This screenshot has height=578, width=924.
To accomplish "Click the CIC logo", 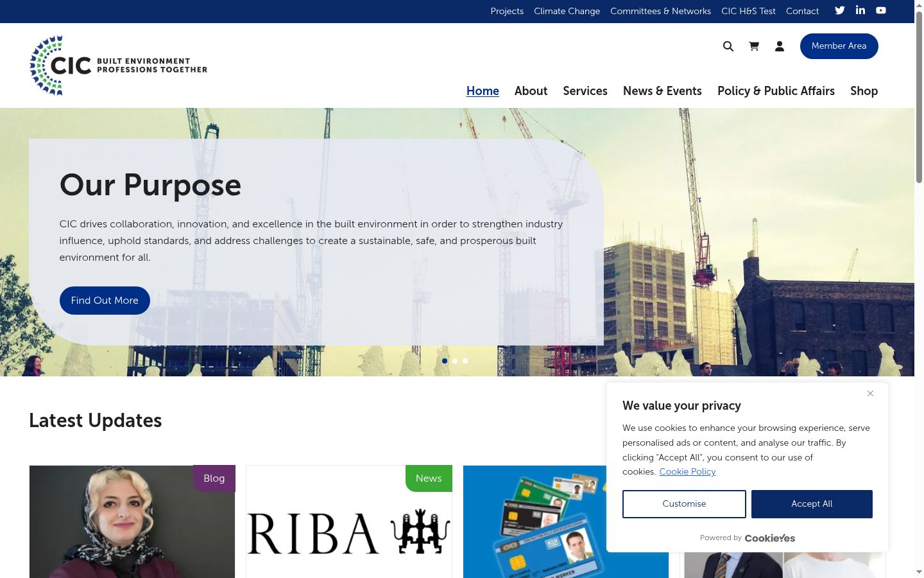I will [x=119, y=66].
